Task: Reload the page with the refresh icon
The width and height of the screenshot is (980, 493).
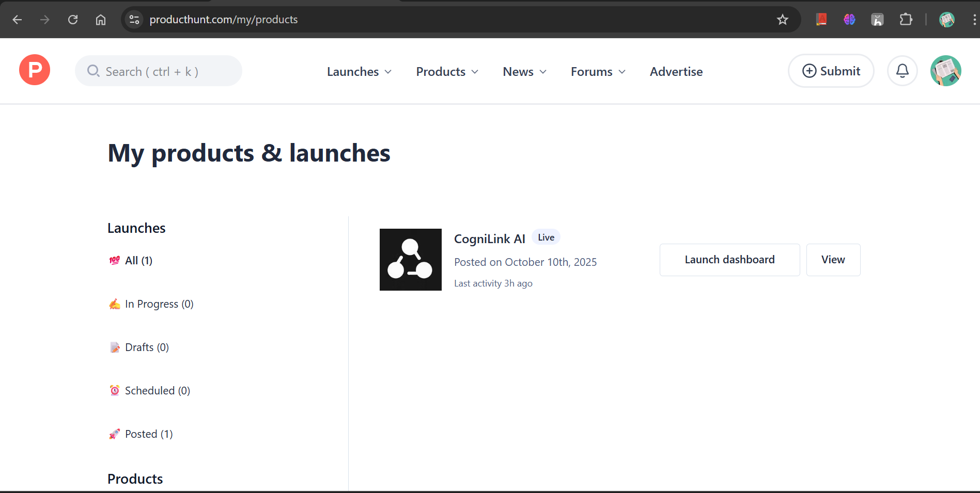Action: pos(73,20)
